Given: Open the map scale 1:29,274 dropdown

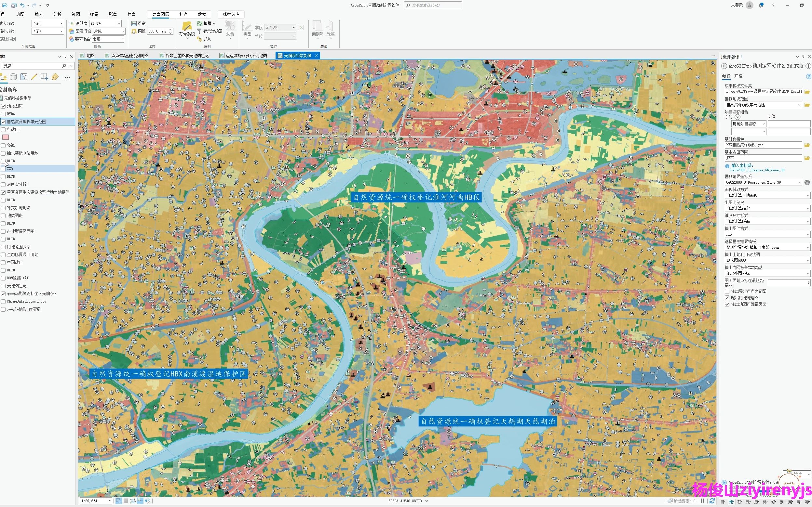Looking at the screenshot, I should coord(109,500).
